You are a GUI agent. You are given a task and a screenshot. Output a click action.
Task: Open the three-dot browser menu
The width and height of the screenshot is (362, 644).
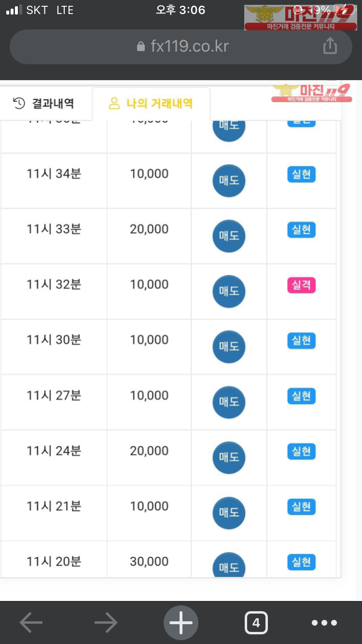point(324,623)
